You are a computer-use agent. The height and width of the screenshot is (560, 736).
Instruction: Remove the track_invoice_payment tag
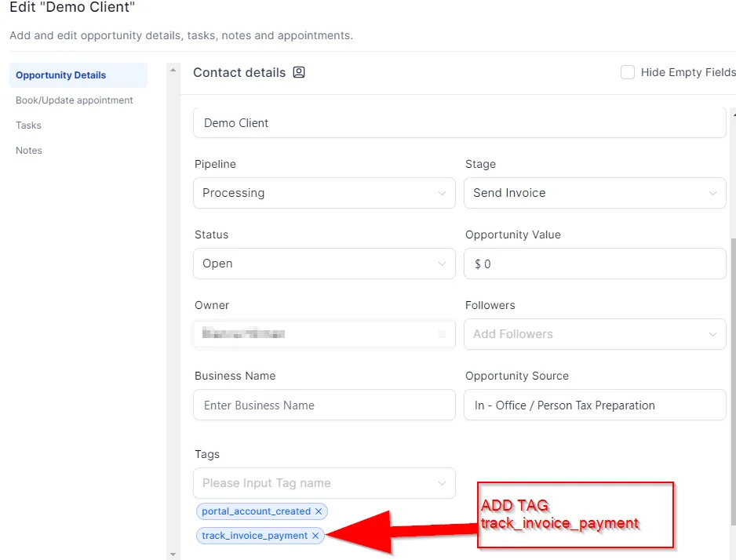click(315, 536)
